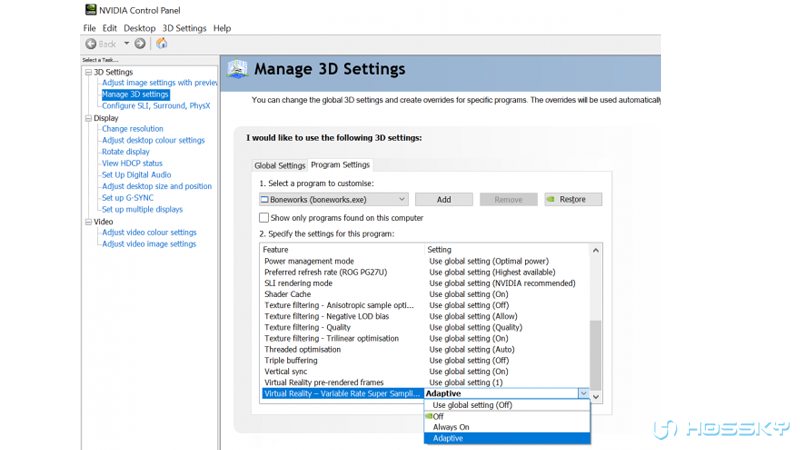
Task: Open Configure SLI, Surround, PhysX
Action: coord(156,106)
